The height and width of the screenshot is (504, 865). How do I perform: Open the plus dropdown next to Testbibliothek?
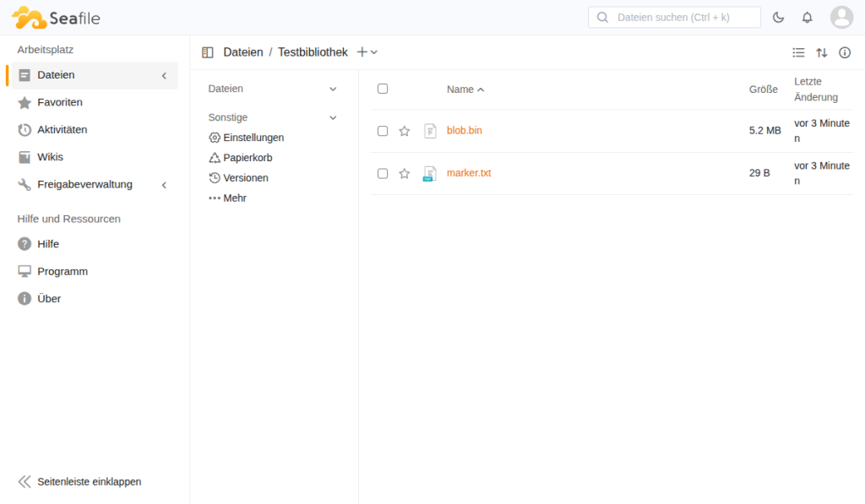(x=367, y=52)
